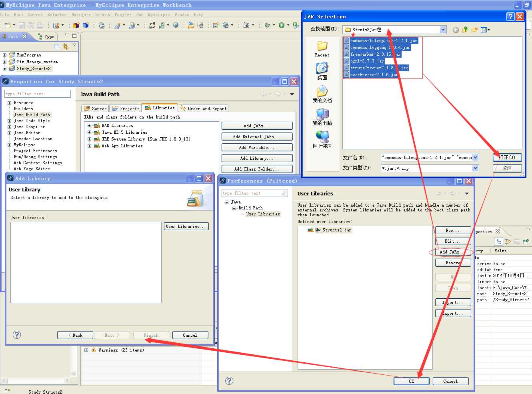Expand JRE System Library entry
532x394 pixels.
(x=90, y=139)
